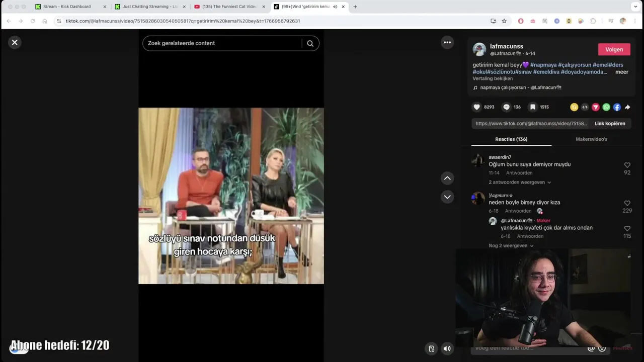Open the Chrome profile avatar
The image size is (644, 362).
[623, 21]
